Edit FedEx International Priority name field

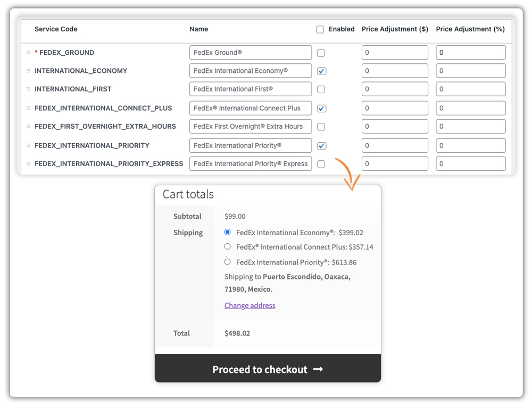click(251, 146)
